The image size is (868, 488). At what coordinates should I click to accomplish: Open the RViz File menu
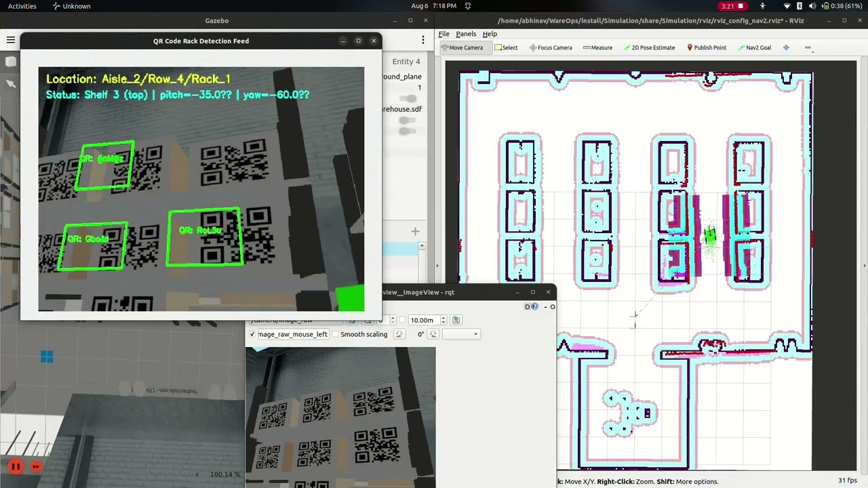(x=443, y=34)
